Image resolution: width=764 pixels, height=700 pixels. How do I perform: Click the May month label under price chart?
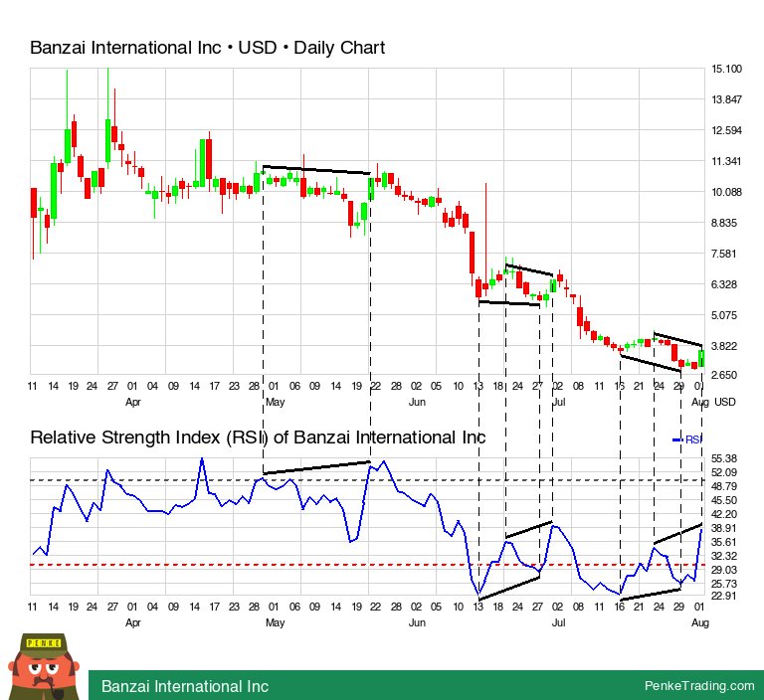coord(275,403)
